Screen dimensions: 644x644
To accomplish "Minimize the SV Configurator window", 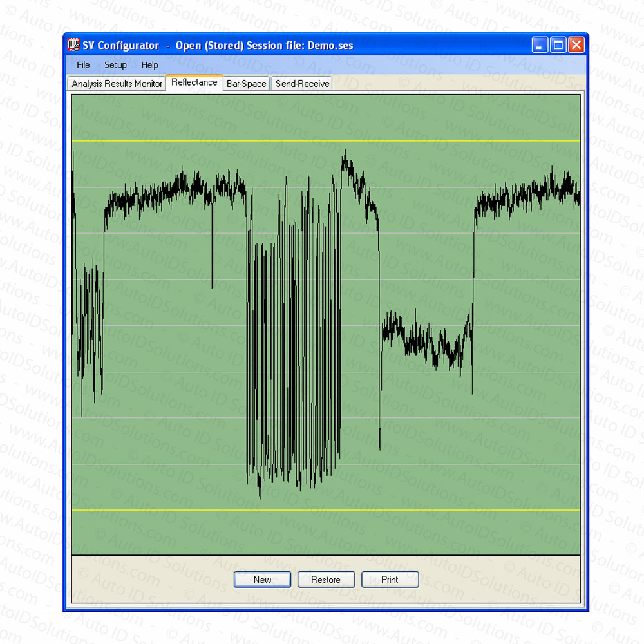I will tap(539, 45).
